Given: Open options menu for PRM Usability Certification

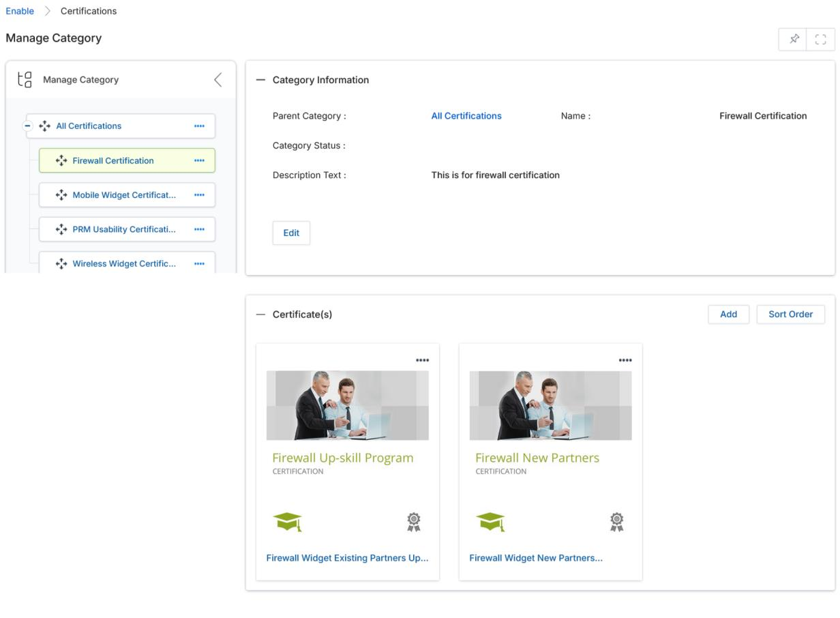Looking at the screenshot, I should [199, 229].
